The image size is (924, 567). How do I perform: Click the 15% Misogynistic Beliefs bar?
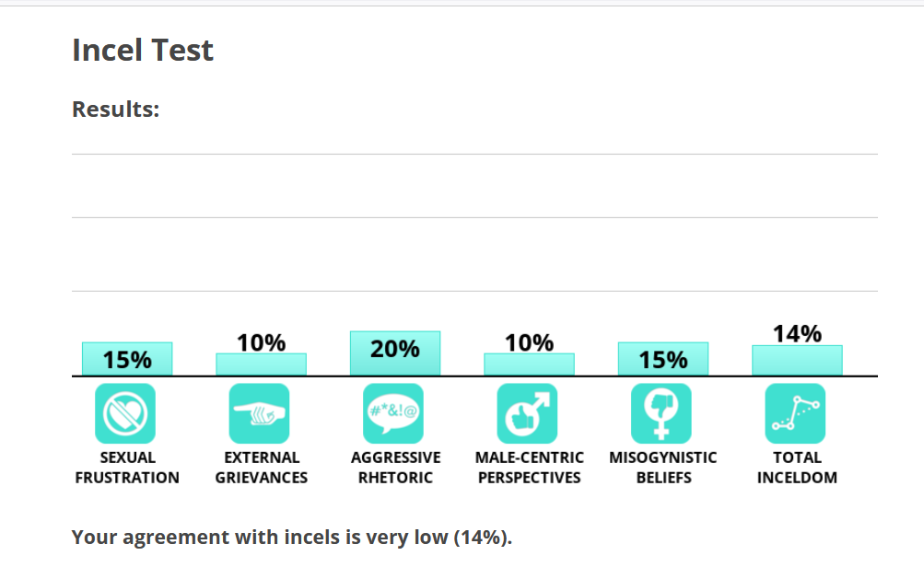663,359
